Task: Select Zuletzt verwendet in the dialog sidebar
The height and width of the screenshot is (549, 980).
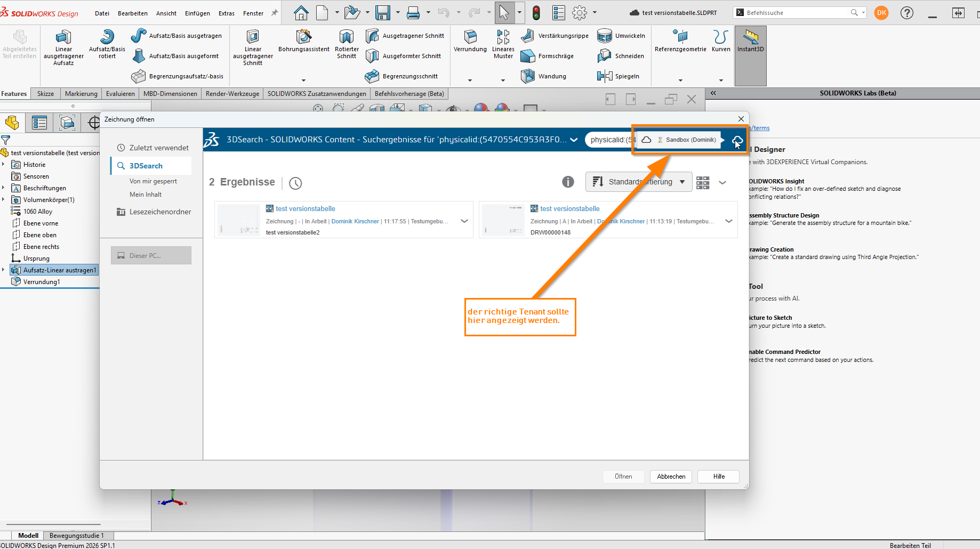Action: [153, 148]
